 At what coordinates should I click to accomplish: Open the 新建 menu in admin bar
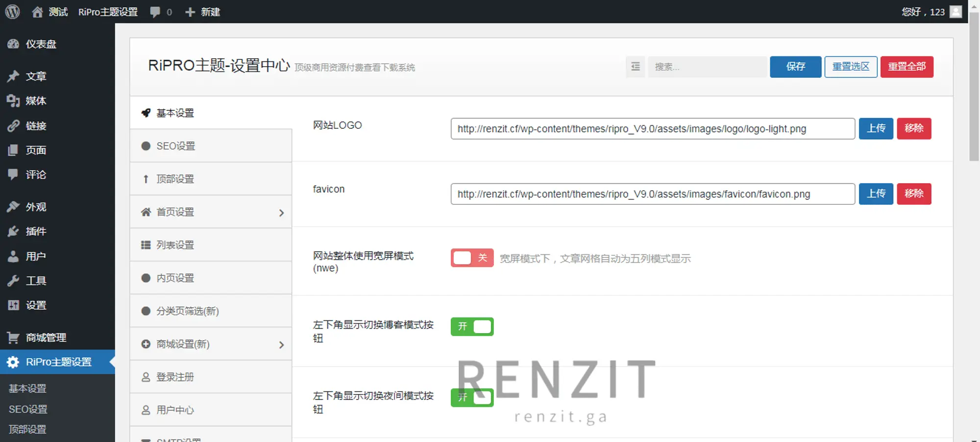coord(203,12)
